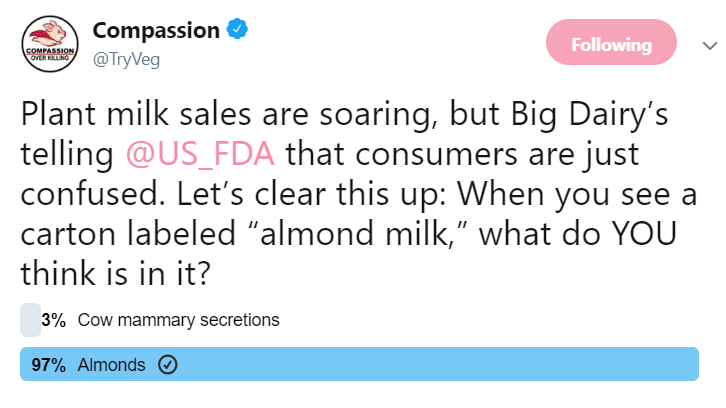726x408 pixels.
Task: Select the Almonds poll option
Action: 359,364
